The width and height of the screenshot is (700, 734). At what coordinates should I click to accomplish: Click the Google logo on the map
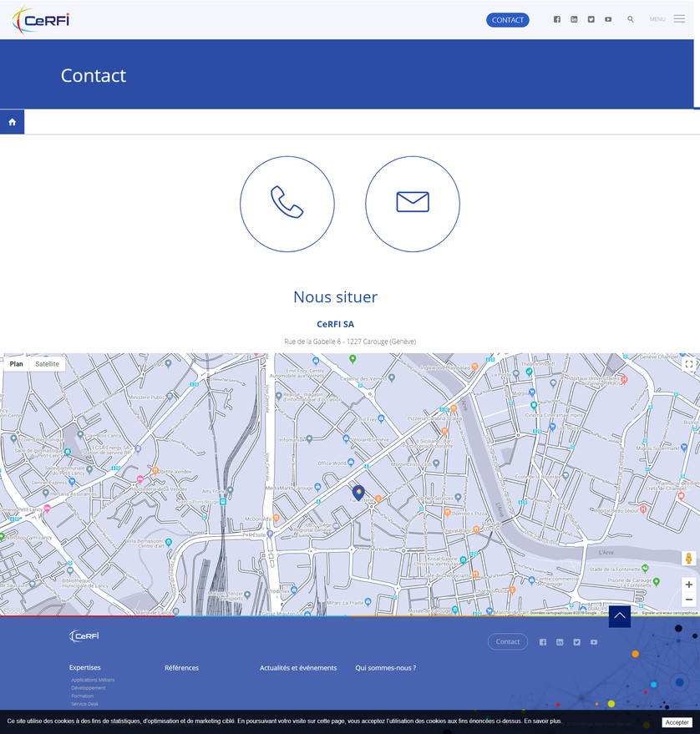(13, 610)
